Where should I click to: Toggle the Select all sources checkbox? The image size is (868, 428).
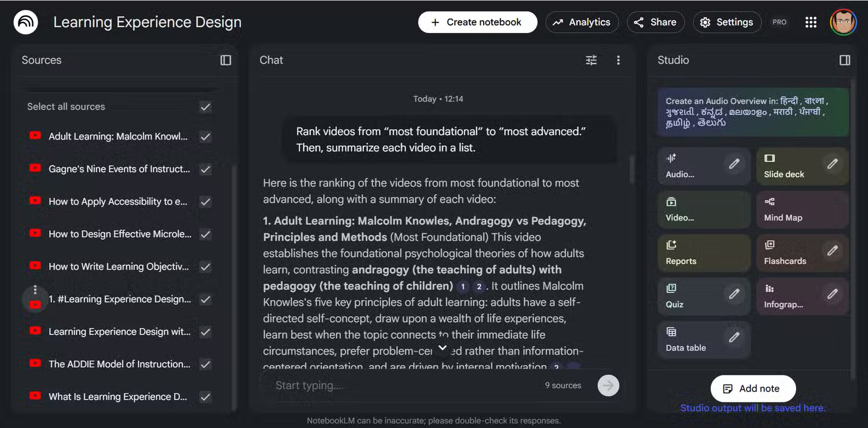point(205,107)
